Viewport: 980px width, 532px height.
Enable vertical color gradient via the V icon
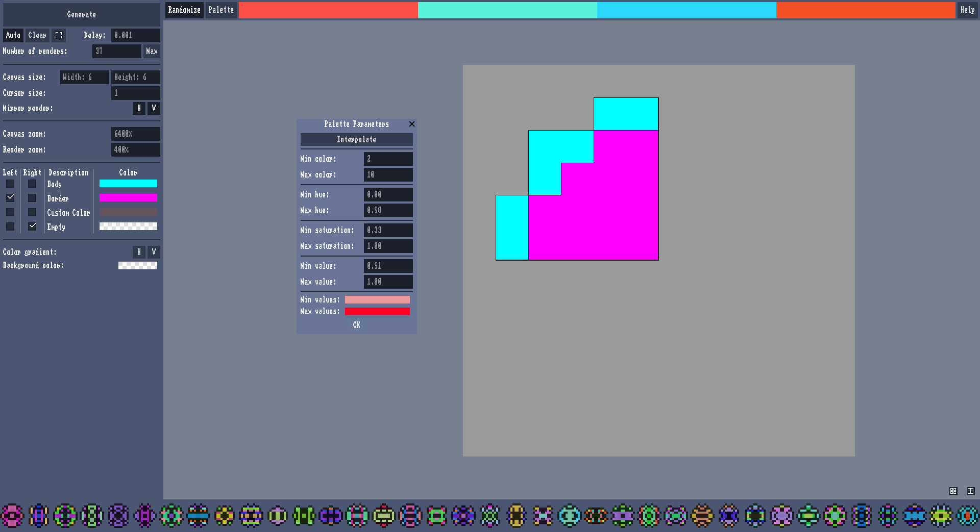click(154, 252)
